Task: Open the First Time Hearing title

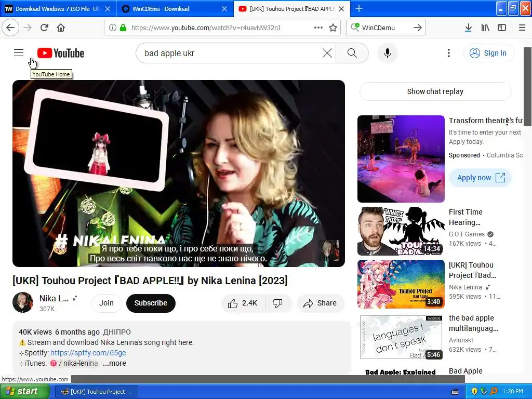Action: [x=465, y=217]
